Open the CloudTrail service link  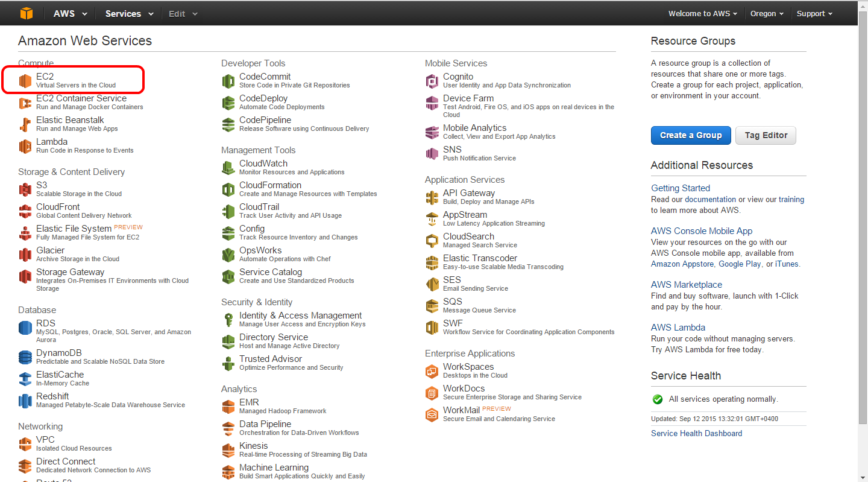(x=259, y=207)
